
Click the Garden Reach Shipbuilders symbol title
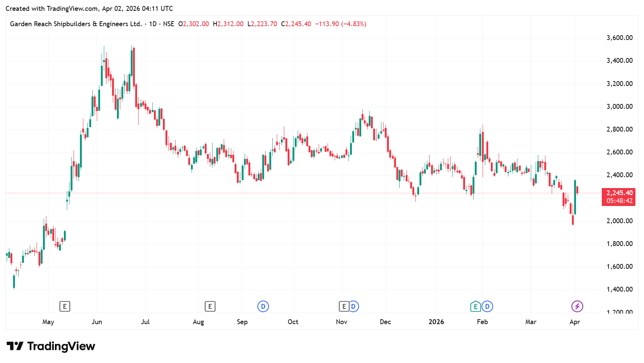(76, 24)
